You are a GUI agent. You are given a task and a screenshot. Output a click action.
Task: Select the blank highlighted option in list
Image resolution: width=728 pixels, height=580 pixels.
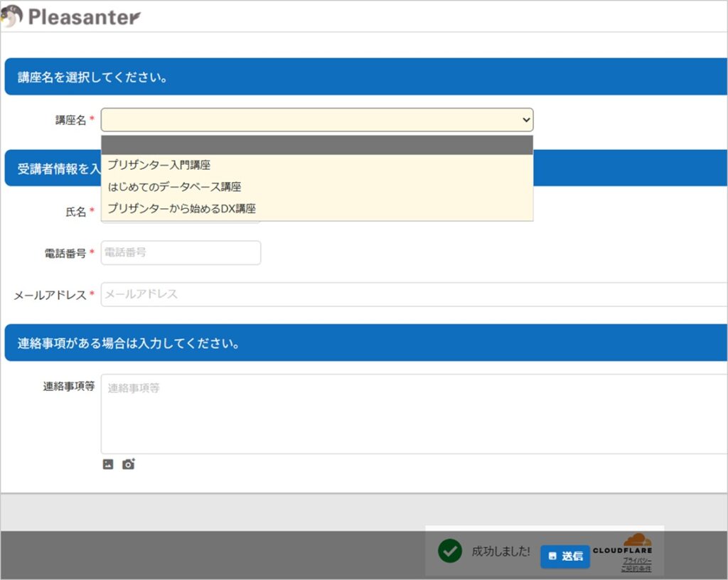click(317, 145)
